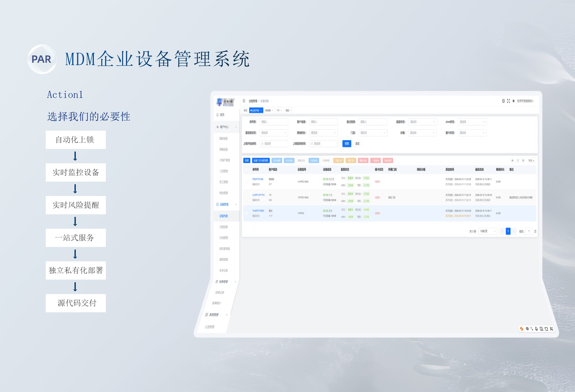The height and width of the screenshot is (392, 575).
Task: Export device data via 导出 icon
Action: pyautogui.click(x=532, y=160)
